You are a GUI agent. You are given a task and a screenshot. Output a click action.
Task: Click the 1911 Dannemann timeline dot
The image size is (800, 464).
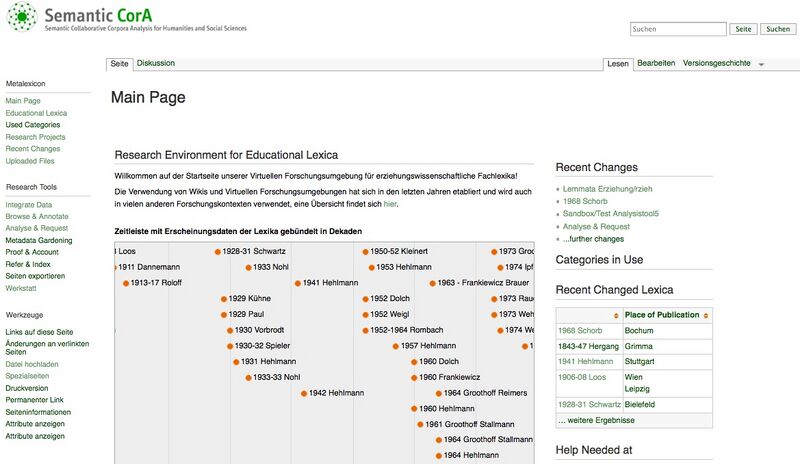113,267
